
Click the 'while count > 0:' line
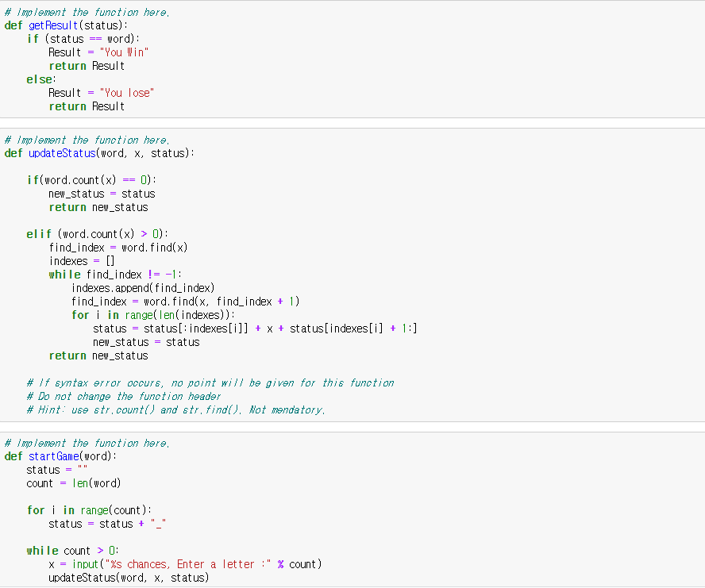pyautogui.click(x=72, y=551)
